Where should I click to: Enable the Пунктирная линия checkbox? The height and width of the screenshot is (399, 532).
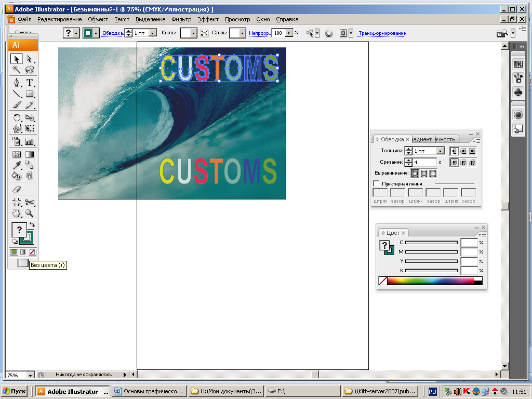pyautogui.click(x=376, y=183)
